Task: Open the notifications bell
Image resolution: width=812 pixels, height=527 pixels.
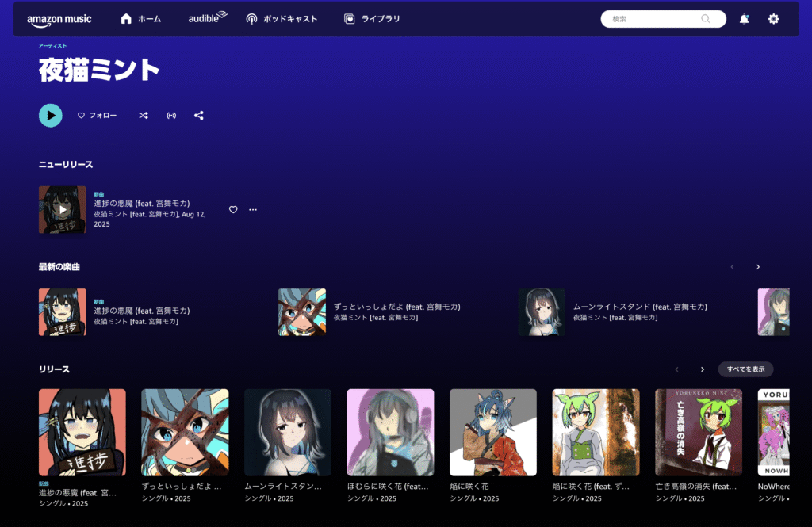Action: tap(744, 19)
